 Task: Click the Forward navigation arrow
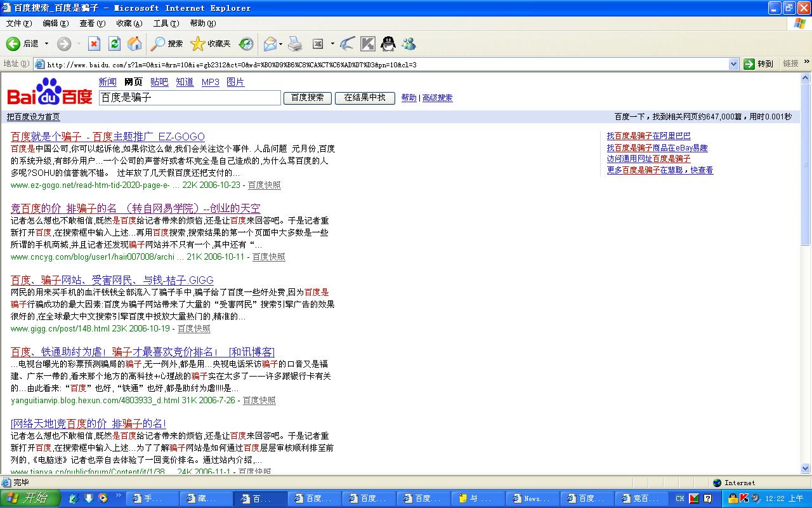pyautogui.click(x=64, y=44)
